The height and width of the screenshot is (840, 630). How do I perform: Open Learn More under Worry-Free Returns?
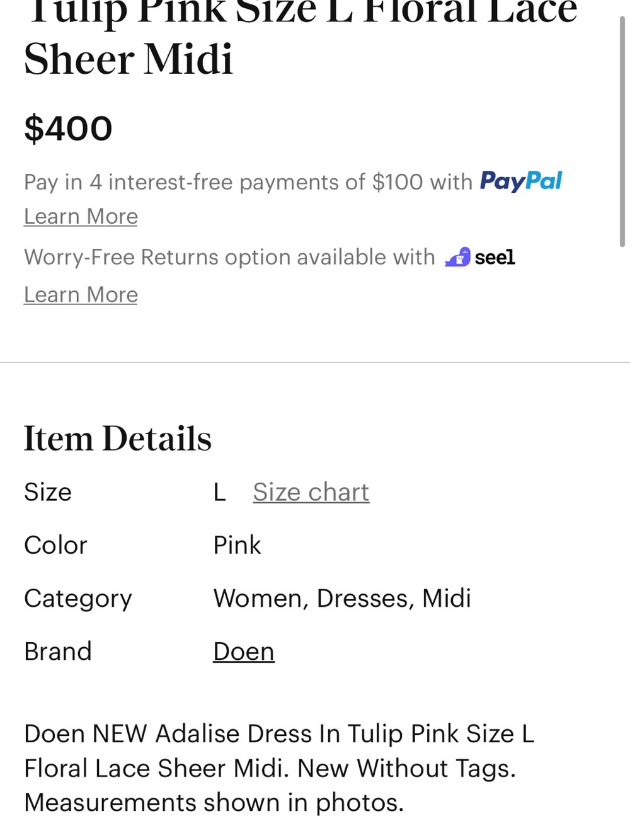pyautogui.click(x=81, y=294)
